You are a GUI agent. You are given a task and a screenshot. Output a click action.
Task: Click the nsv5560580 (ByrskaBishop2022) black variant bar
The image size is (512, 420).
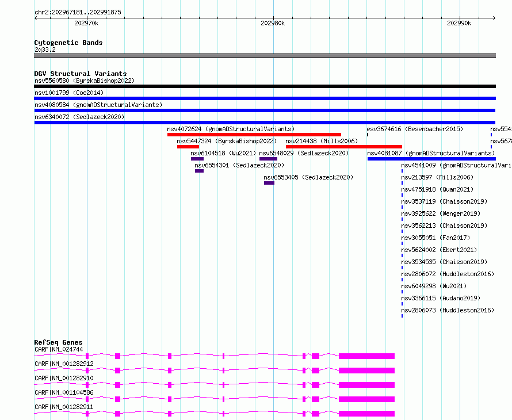[x=265, y=86]
